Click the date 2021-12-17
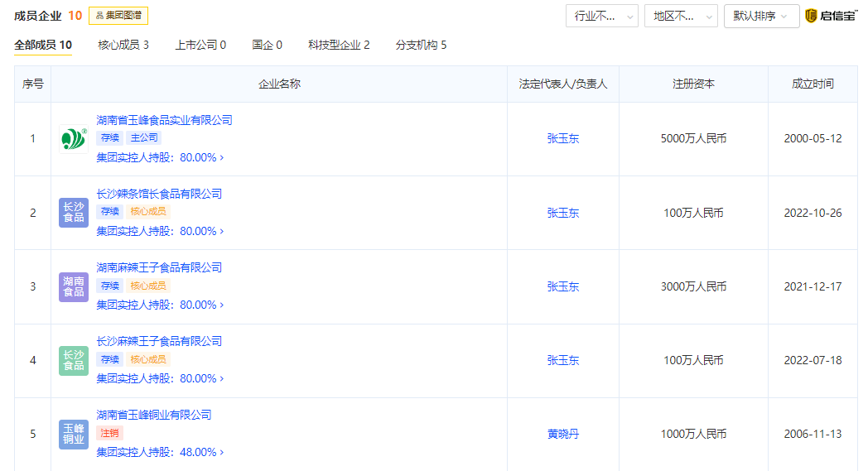 813,286
